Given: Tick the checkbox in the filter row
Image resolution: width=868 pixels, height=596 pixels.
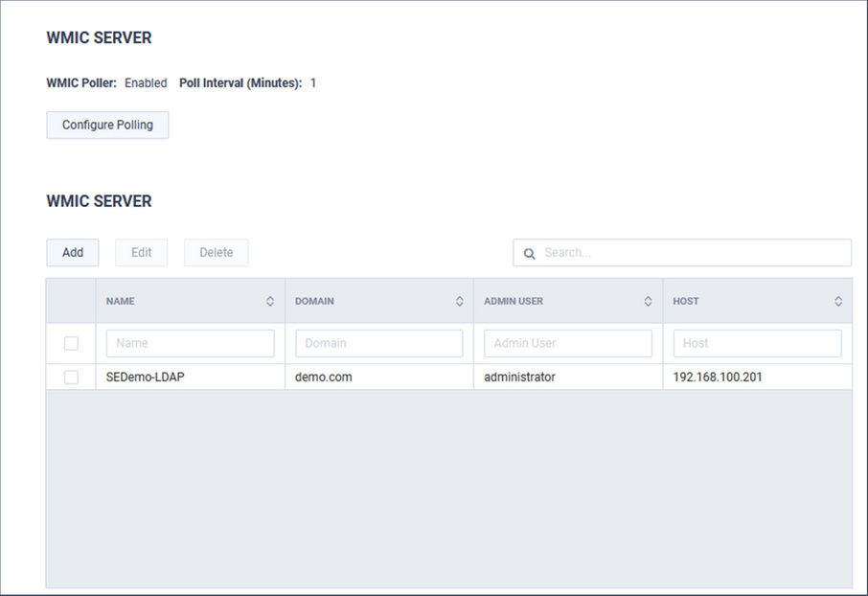Looking at the screenshot, I should 71,343.
